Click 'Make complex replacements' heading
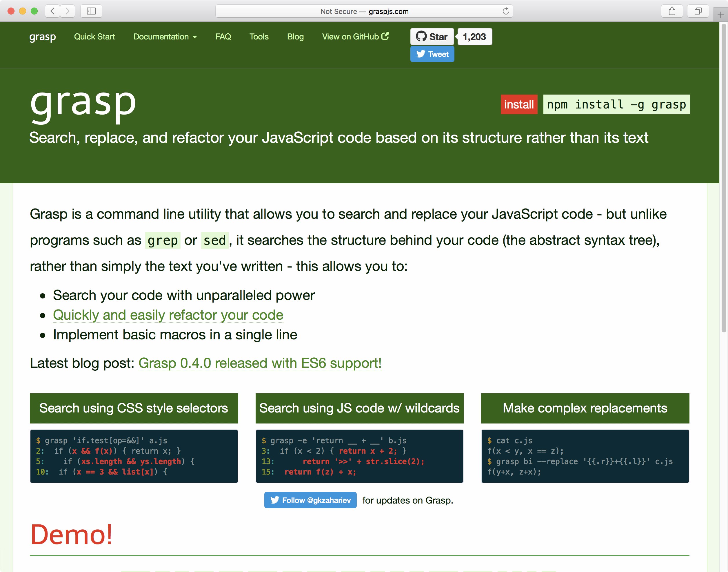The width and height of the screenshot is (728, 572). pos(585,408)
